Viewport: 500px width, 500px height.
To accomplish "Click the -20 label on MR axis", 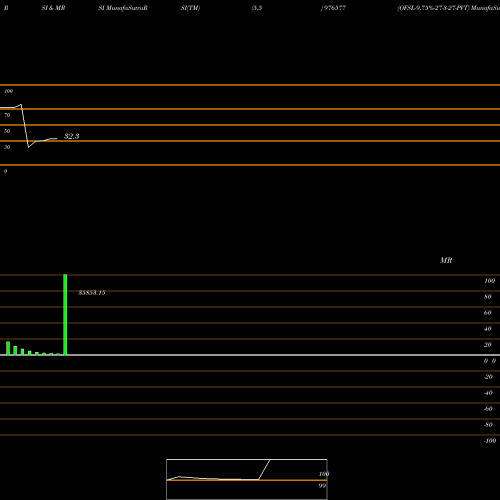I will tap(488, 377).
